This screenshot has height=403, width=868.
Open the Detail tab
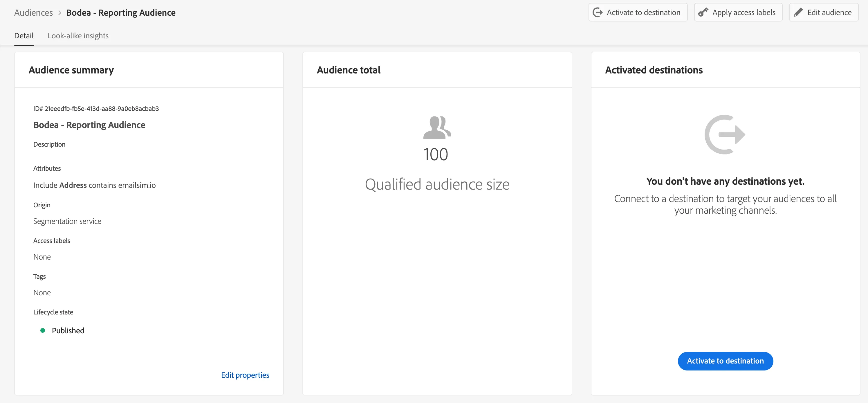pyautogui.click(x=24, y=36)
